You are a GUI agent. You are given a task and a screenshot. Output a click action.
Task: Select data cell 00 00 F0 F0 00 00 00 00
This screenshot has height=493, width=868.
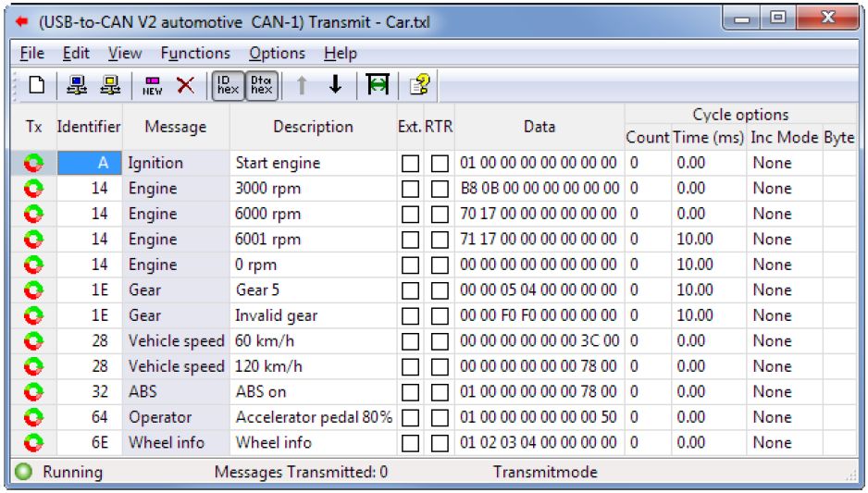coord(539,316)
